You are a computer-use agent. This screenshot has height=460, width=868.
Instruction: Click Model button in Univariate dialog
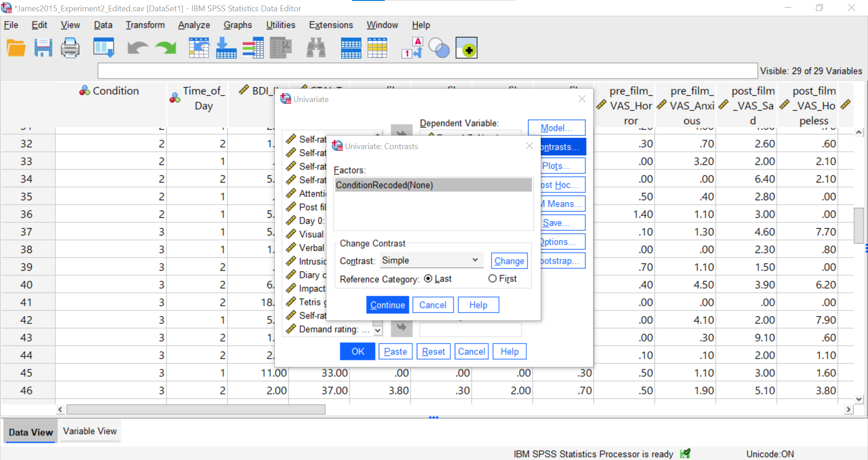coord(557,128)
